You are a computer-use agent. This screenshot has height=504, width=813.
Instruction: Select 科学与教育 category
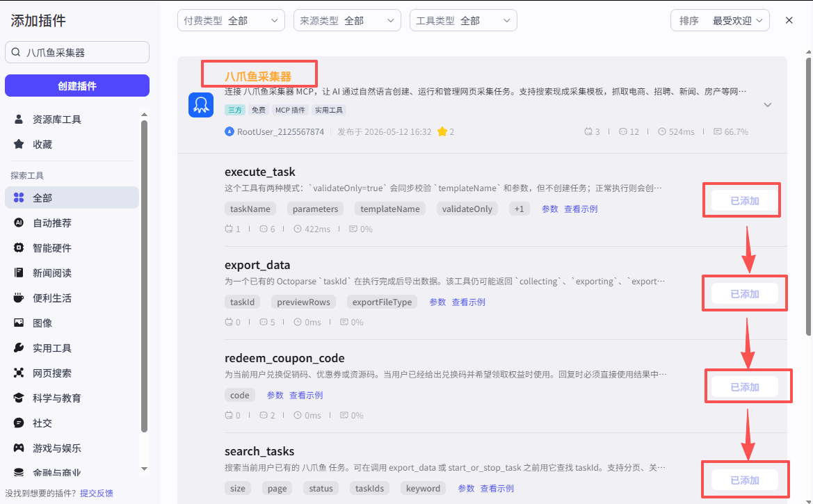pos(72,398)
